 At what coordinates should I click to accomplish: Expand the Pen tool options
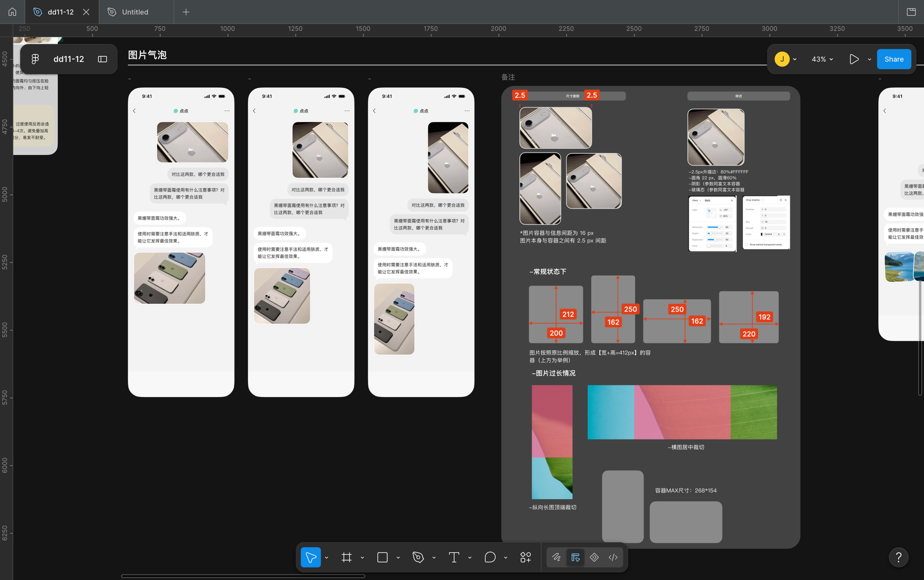434,558
